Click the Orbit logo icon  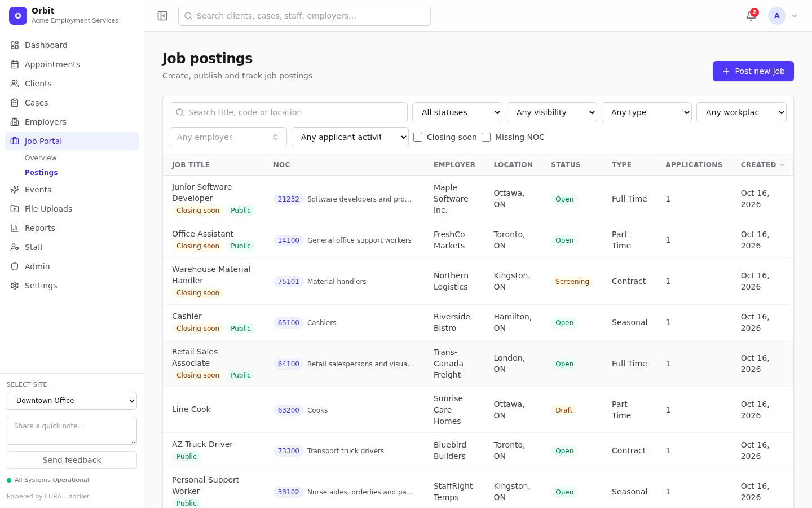(x=18, y=16)
